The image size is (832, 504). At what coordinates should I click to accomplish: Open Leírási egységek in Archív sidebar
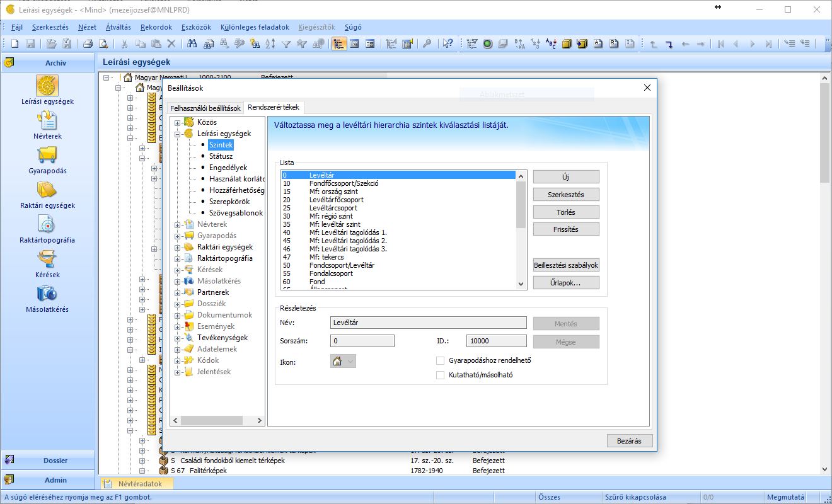[47, 90]
